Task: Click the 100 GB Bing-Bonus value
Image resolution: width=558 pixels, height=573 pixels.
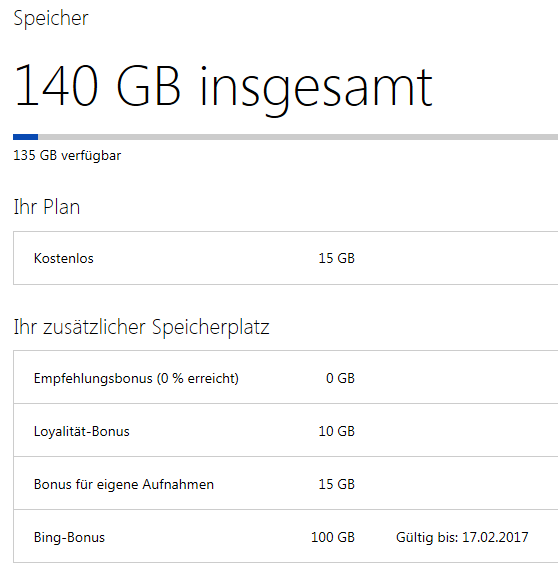Action: point(333,537)
